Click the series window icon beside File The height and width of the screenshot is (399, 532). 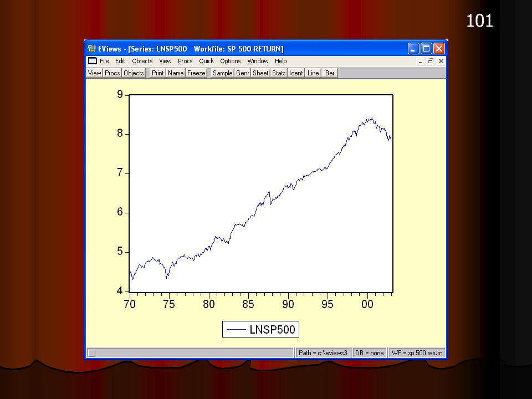[93, 61]
